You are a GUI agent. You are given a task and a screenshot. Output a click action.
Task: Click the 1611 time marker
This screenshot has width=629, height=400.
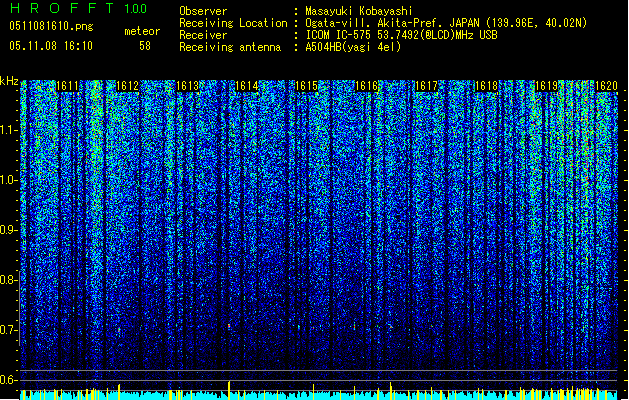[67, 86]
